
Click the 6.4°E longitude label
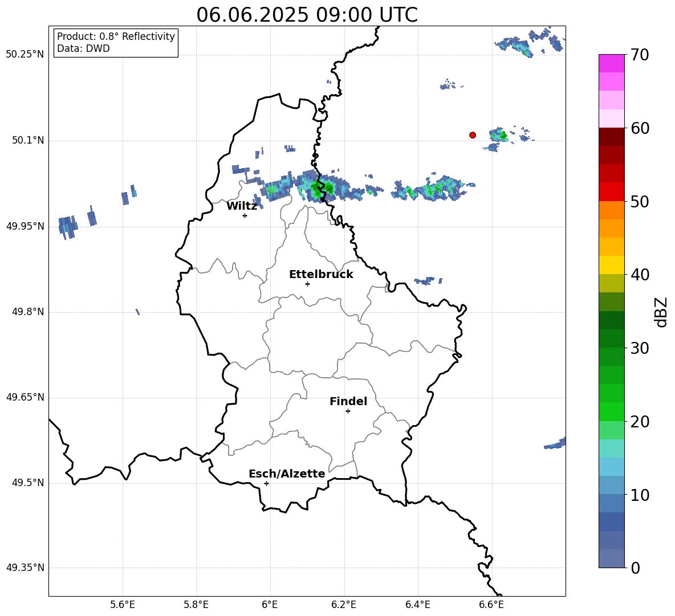[x=417, y=605]
